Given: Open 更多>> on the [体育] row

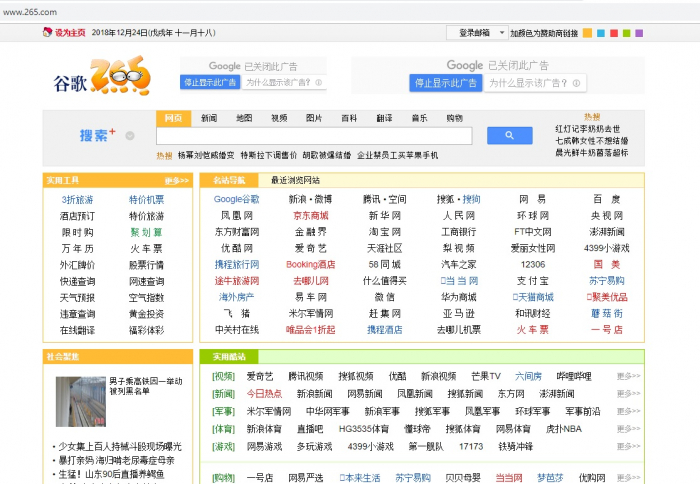Looking at the screenshot, I should tap(629, 429).
